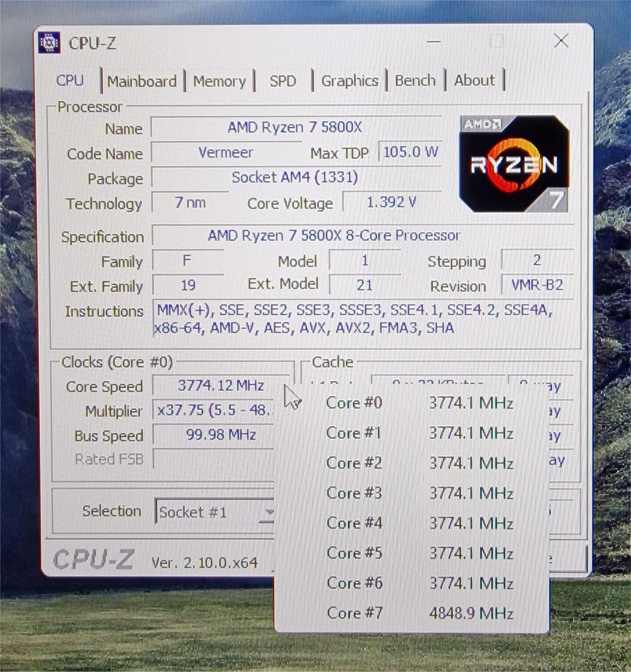
Task: Open the About tab
Action: [474, 81]
